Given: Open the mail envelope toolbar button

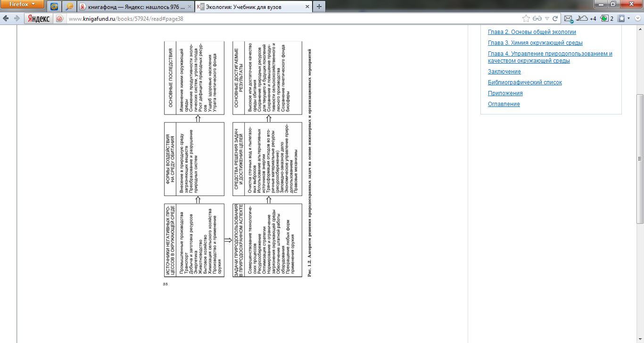Looking at the screenshot, I should pos(568,19).
